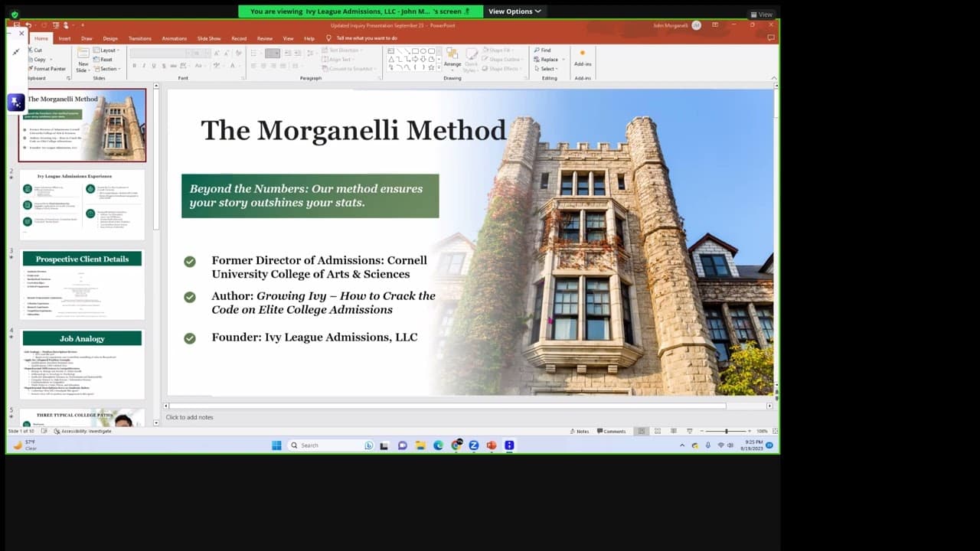Open the Transitions tab
The width and height of the screenshot is (980, 551).
(140, 38)
